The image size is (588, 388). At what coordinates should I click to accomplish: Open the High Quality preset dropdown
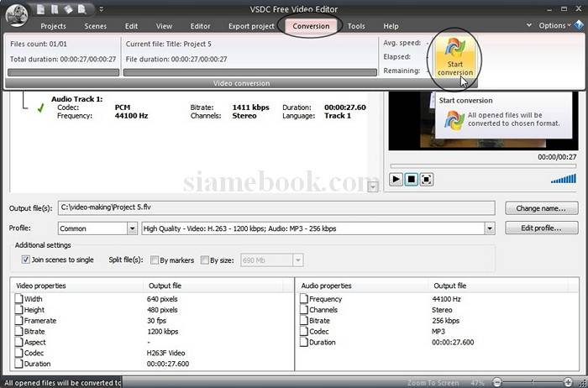click(490, 228)
